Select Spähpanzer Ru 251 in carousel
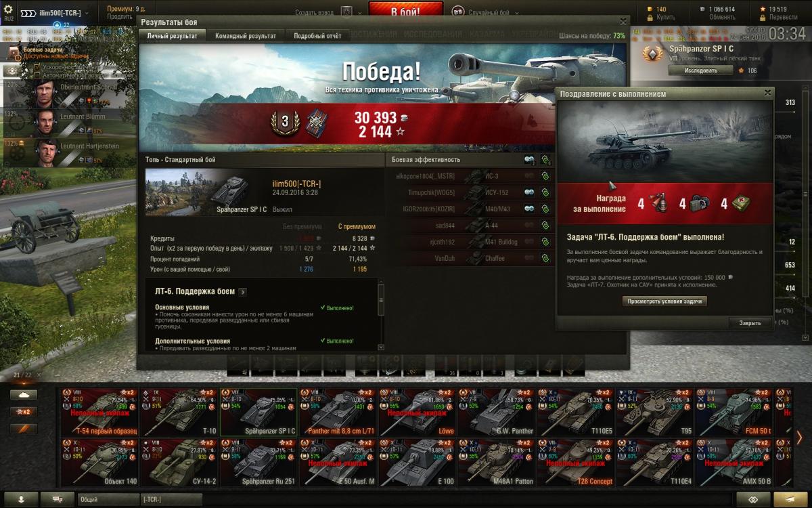Image resolution: width=812 pixels, height=508 pixels. (x=258, y=463)
